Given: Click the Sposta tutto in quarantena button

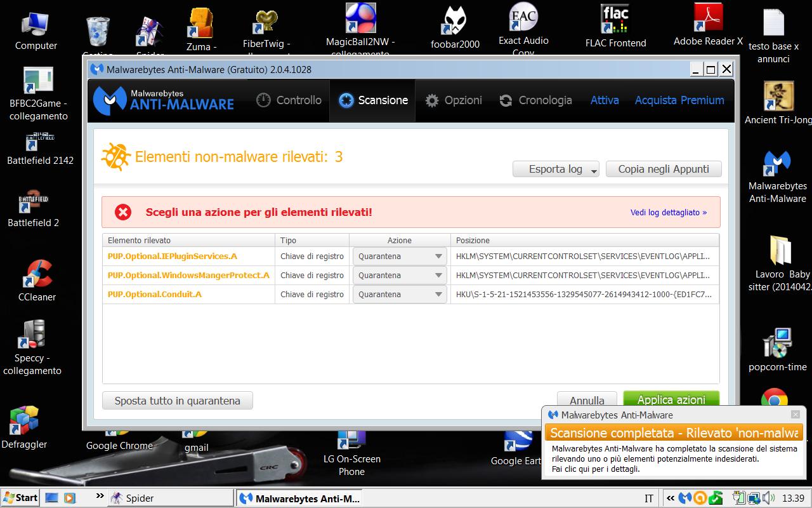Looking at the screenshot, I should [x=178, y=401].
